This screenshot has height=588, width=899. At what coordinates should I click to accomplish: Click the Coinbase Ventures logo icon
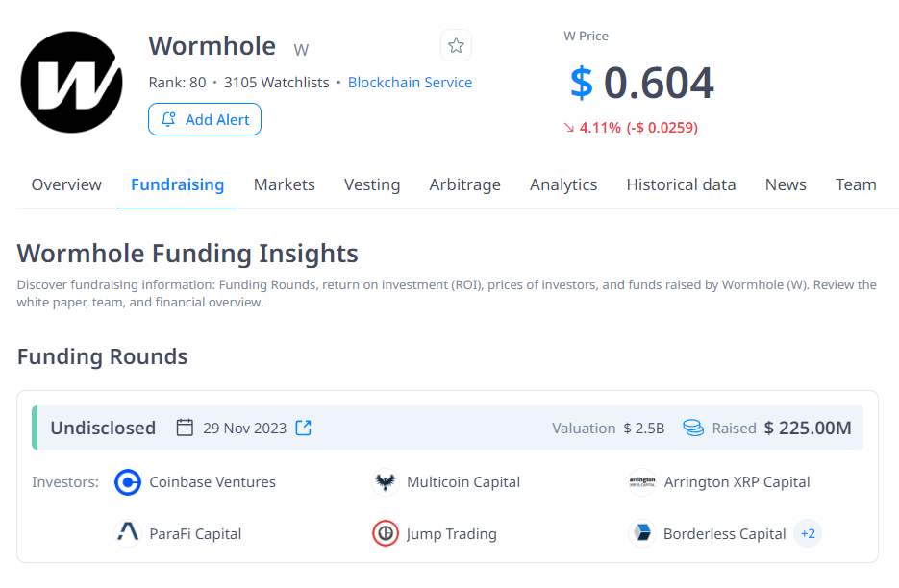tap(128, 482)
